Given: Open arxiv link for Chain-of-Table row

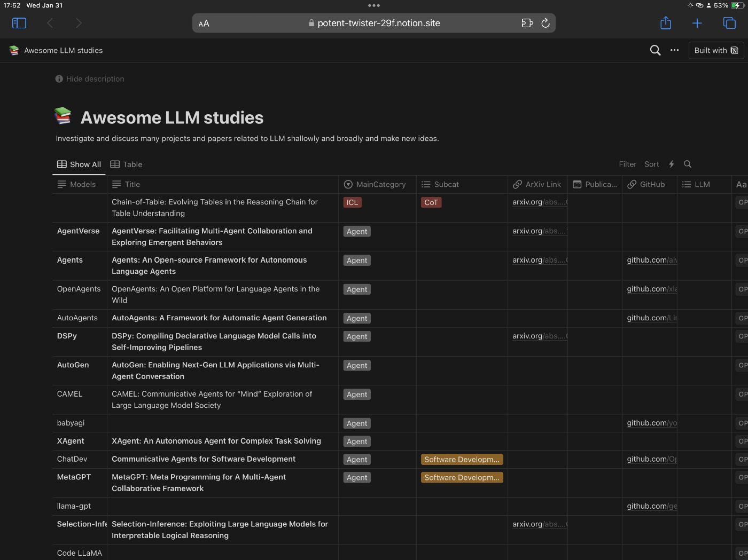Looking at the screenshot, I should click(x=539, y=202).
